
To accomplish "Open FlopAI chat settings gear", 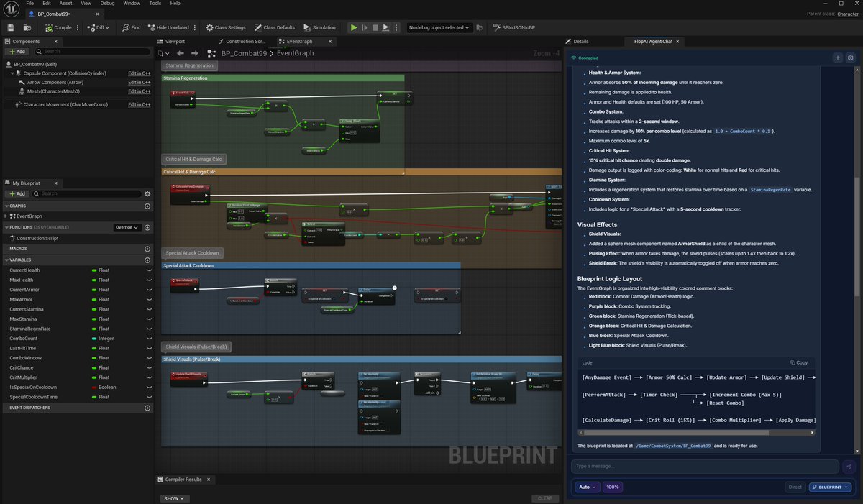I will pyautogui.click(x=850, y=58).
